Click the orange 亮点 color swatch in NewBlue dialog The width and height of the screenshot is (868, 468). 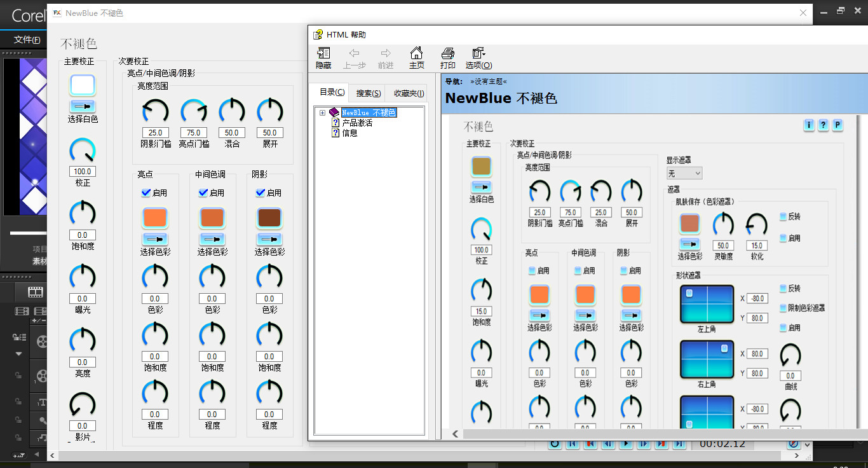click(155, 218)
